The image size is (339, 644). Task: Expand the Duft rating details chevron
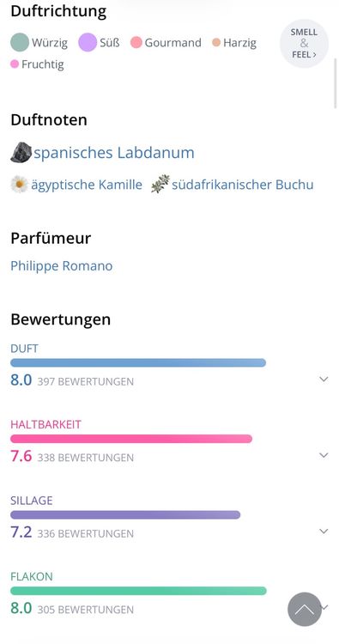click(324, 379)
